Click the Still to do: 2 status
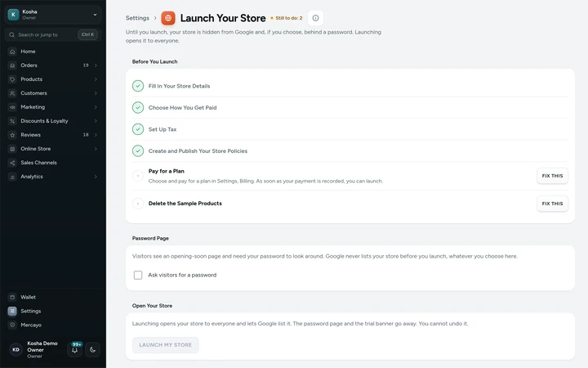This screenshot has width=588, height=368. click(x=287, y=18)
